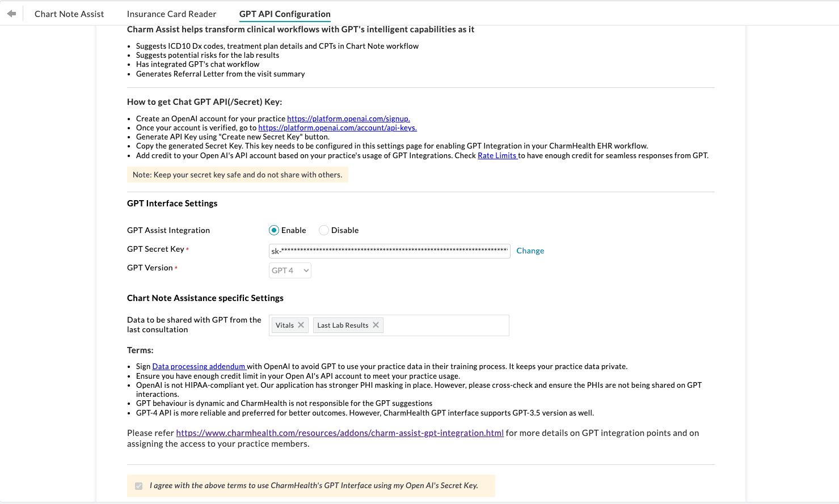The height and width of the screenshot is (504, 839).
Task: Select the GPT API Configuration tab
Action: pos(285,14)
